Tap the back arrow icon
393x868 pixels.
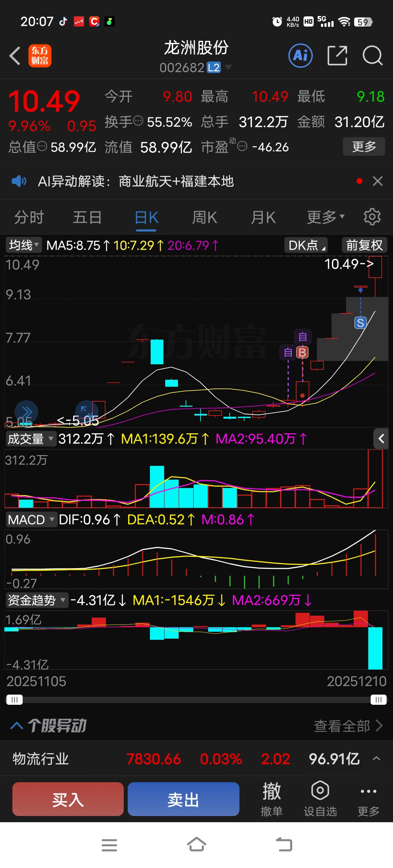coord(15,56)
